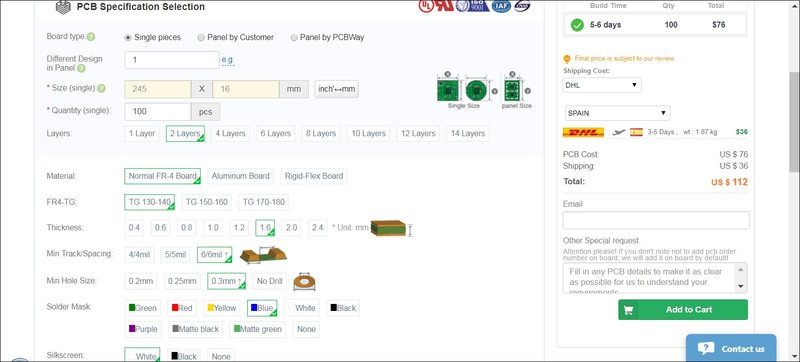Click the min hole size ring icon
The height and width of the screenshot is (362, 800).
(x=304, y=281)
